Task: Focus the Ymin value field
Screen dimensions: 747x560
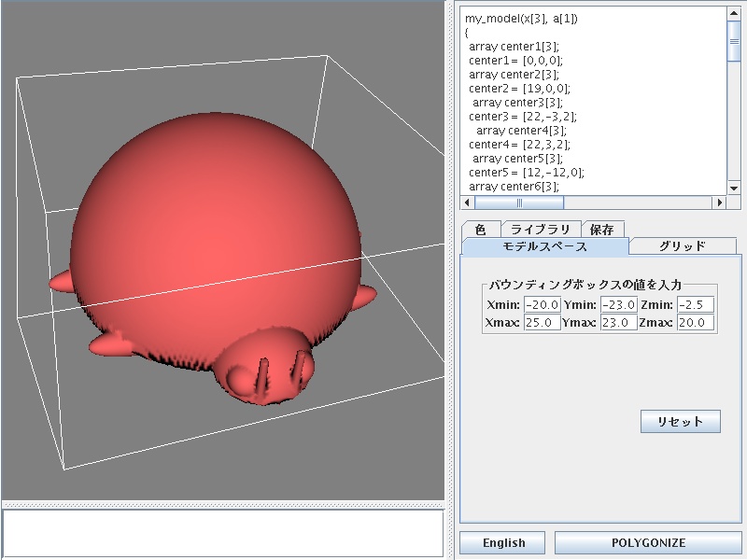Action: (619, 304)
